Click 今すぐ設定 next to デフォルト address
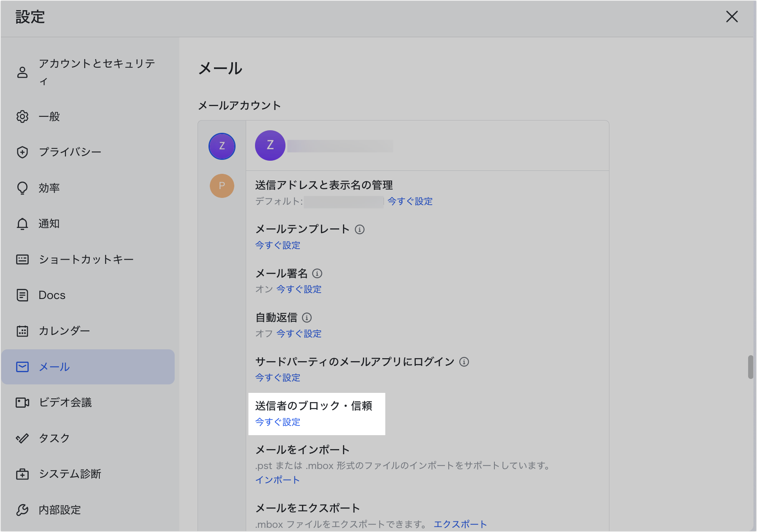Image resolution: width=757 pixels, height=532 pixels. (410, 201)
